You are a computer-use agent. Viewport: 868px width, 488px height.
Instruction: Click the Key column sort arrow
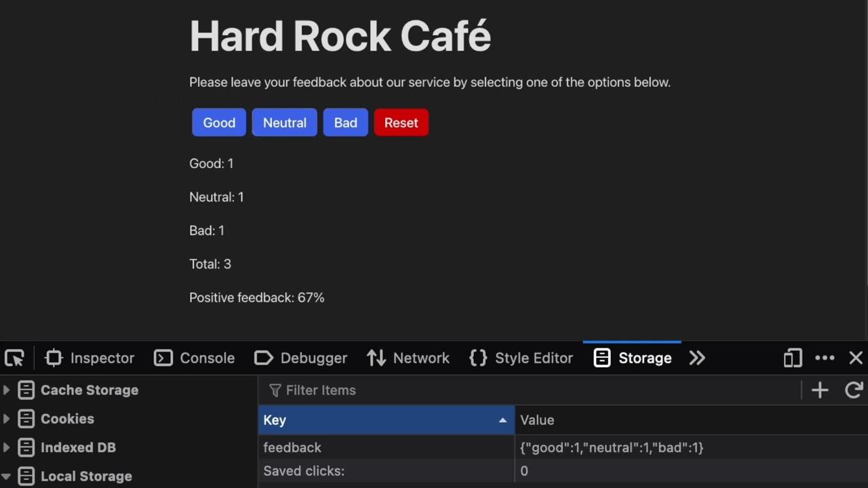coord(502,420)
